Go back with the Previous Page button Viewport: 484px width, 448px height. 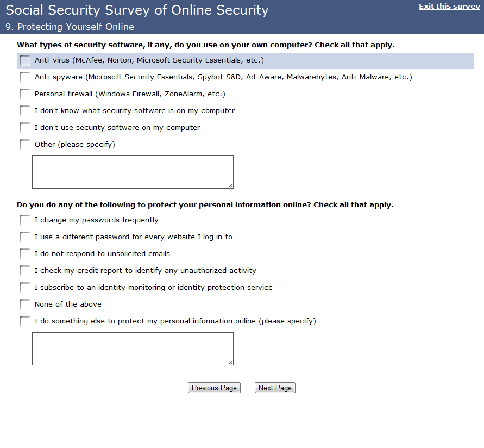214,388
